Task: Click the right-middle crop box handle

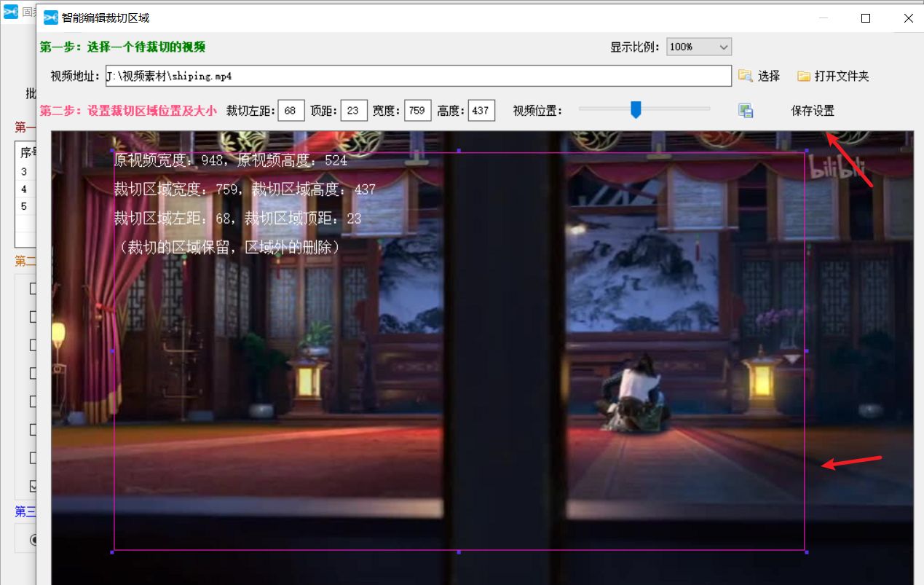Action: click(x=806, y=351)
